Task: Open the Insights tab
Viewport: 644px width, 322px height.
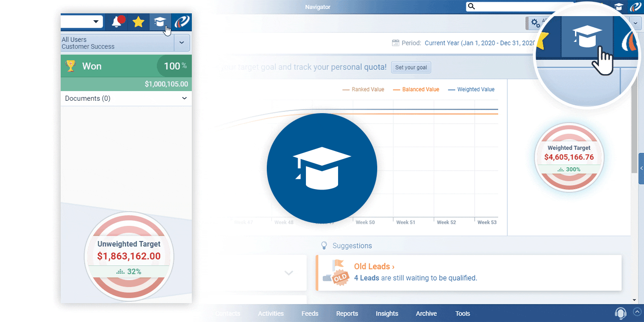Action: click(387, 313)
